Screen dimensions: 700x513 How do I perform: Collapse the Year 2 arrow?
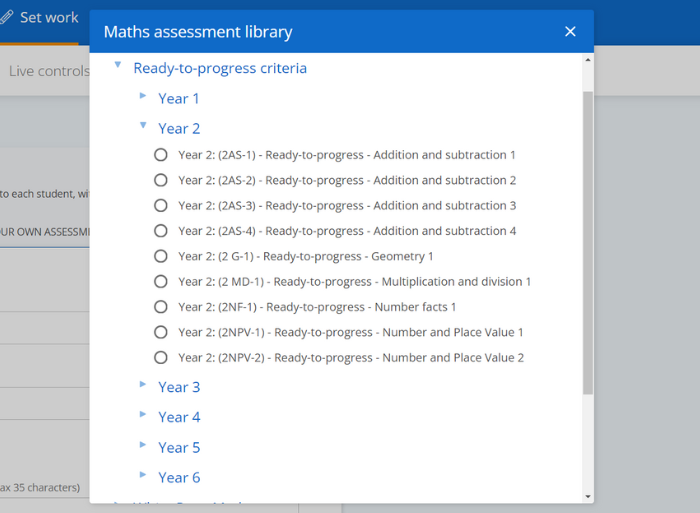click(143, 125)
